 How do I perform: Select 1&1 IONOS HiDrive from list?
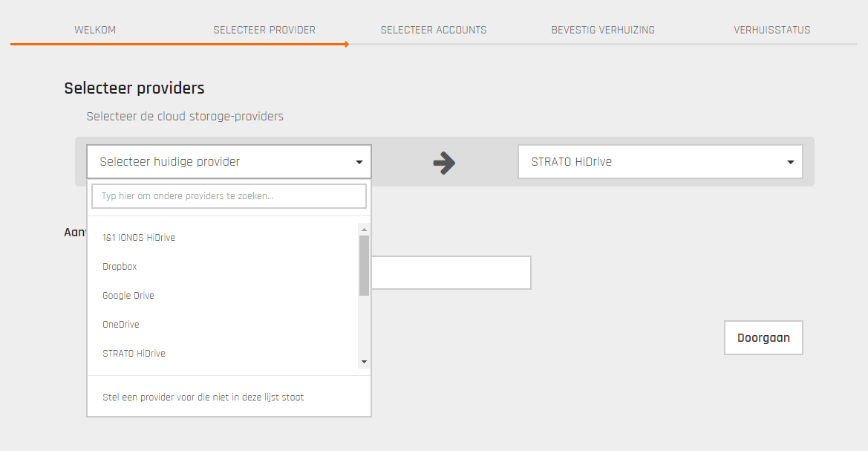coord(139,238)
